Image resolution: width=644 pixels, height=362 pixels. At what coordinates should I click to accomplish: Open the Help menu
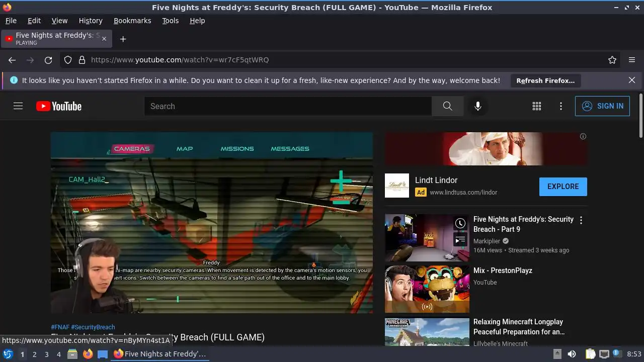click(197, 21)
